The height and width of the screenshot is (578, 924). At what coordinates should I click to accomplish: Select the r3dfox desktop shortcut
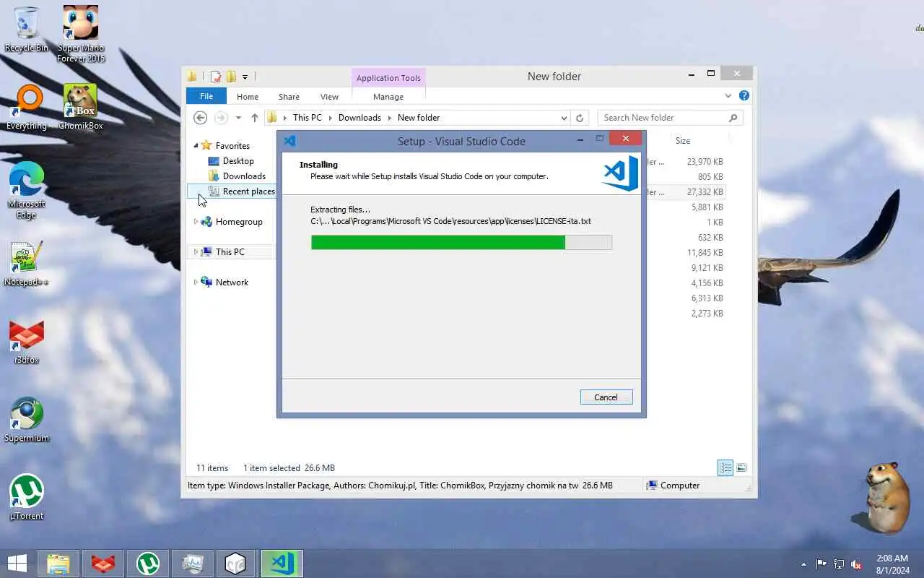pos(27,342)
